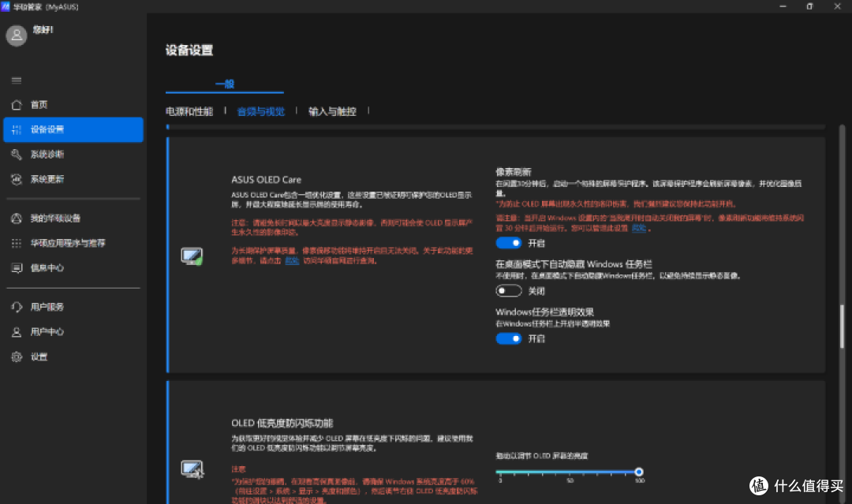The image size is (852, 504).
Task: Open the 电源和性能 sub-tab
Action: (x=189, y=111)
